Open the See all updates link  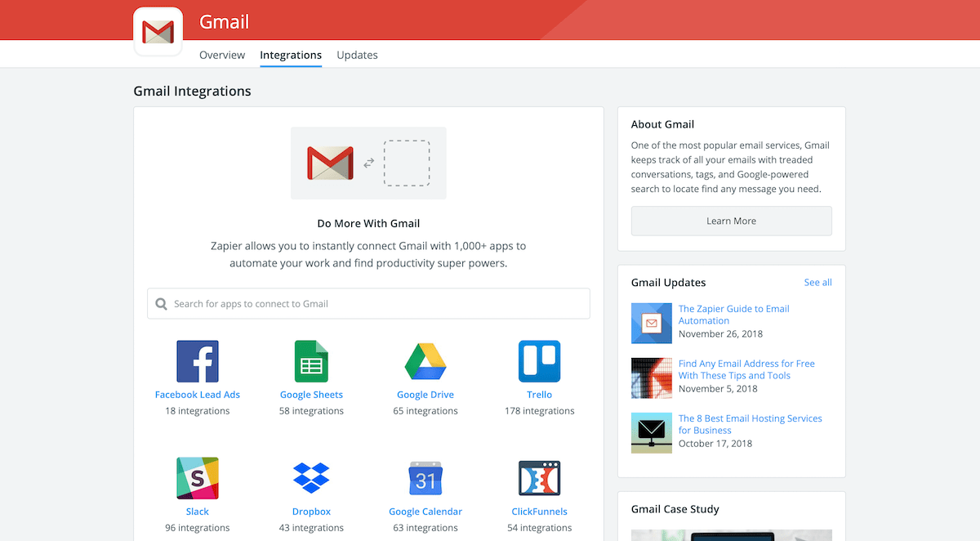pos(817,282)
